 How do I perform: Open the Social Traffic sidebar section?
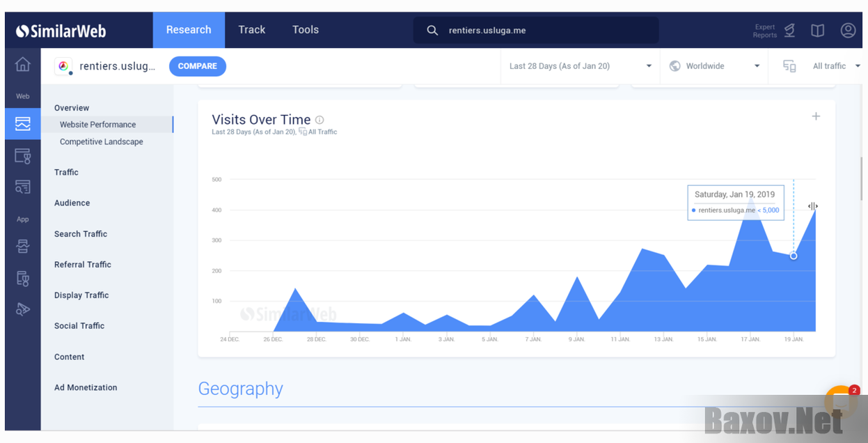pyautogui.click(x=79, y=326)
